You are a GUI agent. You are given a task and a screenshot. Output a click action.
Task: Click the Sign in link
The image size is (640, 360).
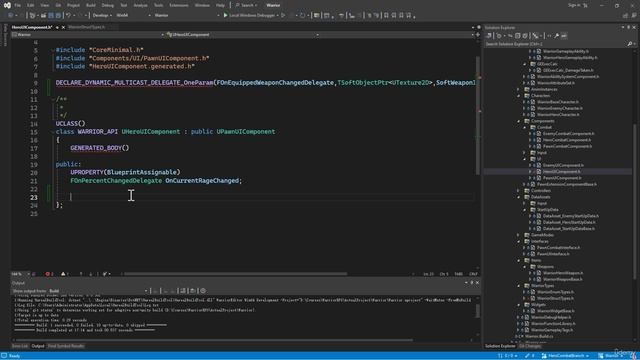[x=573, y=5]
